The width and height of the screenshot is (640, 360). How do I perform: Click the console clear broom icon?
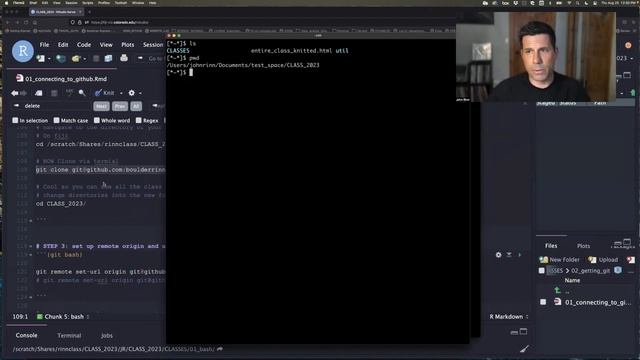point(524,348)
